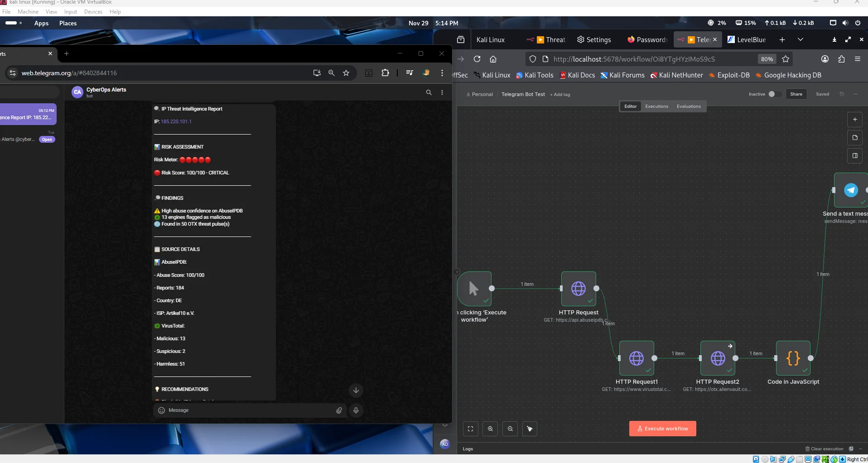Add a sticky note using the note icon

click(x=855, y=138)
